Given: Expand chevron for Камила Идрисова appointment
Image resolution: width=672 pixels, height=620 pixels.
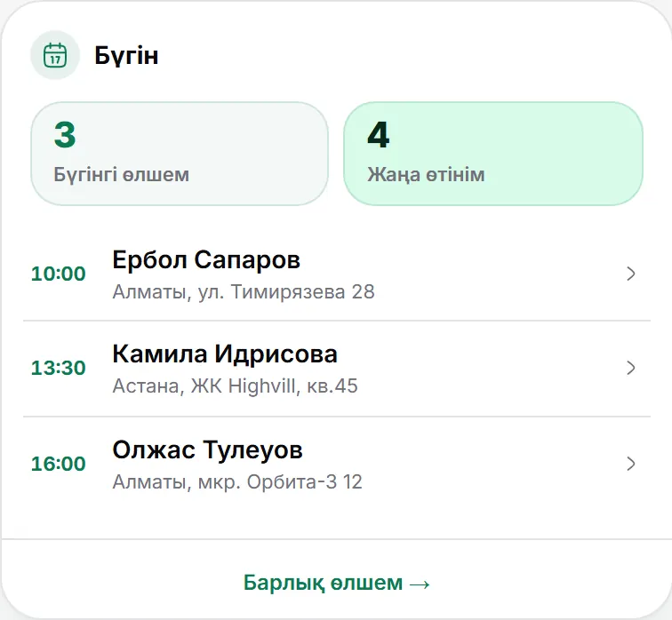Looking at the screenshot, I should pyautogui.click(x=630, y=368).
